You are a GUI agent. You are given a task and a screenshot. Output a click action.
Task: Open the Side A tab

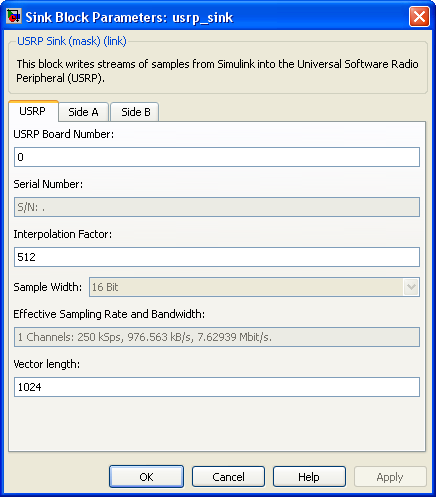pyautogui.click(x=83, y=112)
